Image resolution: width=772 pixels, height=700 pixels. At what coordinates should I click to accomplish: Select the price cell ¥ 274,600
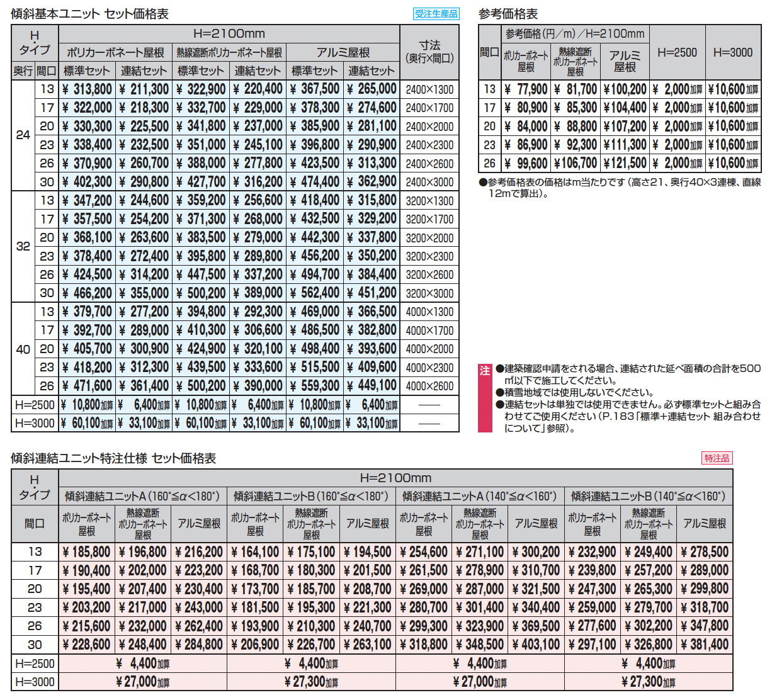click(372, 108)
